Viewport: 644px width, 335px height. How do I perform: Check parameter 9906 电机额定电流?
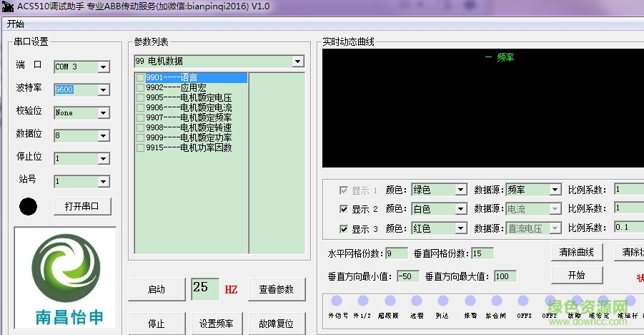[141, 108]
